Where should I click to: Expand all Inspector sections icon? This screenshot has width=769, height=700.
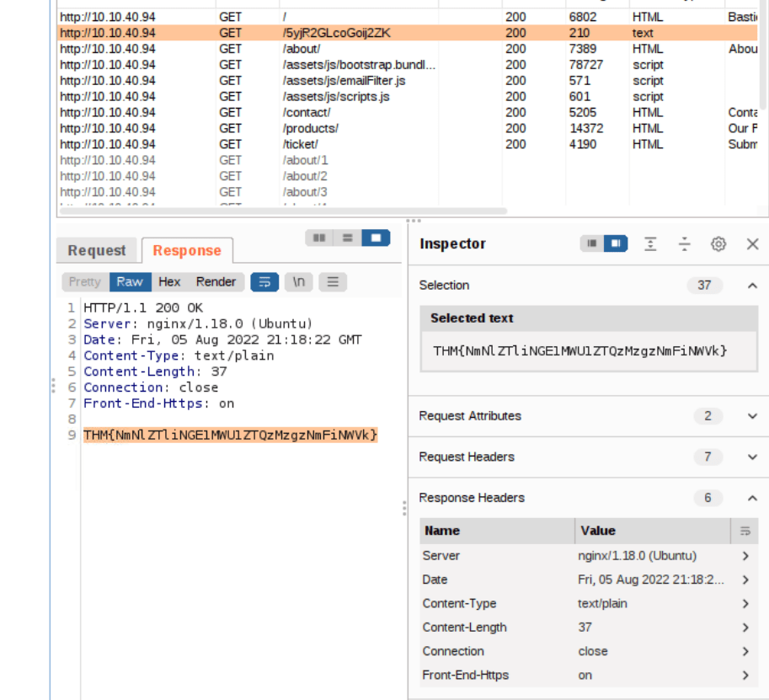coord(650,243)
